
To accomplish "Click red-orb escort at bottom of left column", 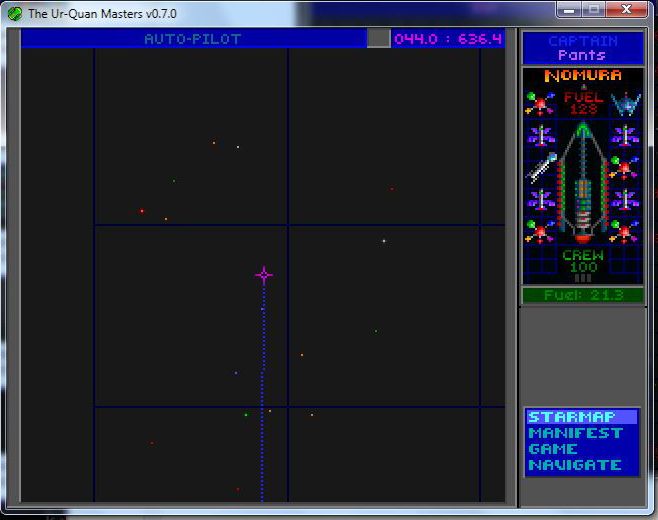I will click(x=540, y=231).
